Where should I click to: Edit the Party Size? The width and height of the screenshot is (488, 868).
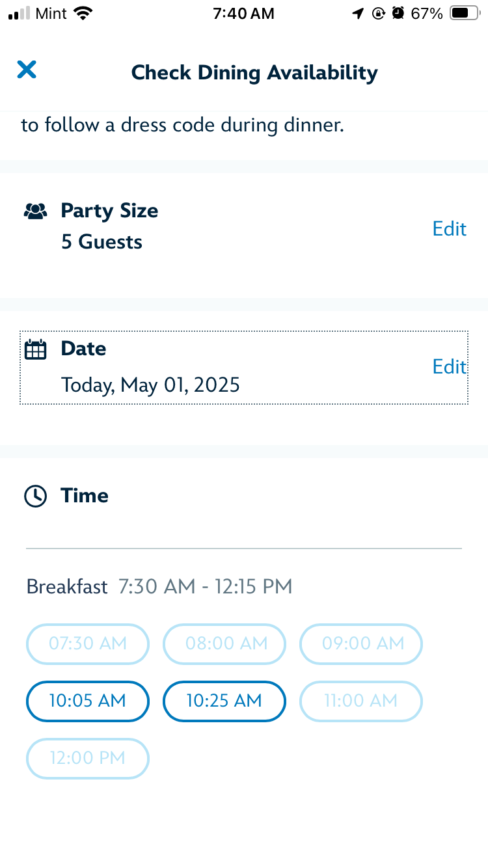tap(449, 228)
